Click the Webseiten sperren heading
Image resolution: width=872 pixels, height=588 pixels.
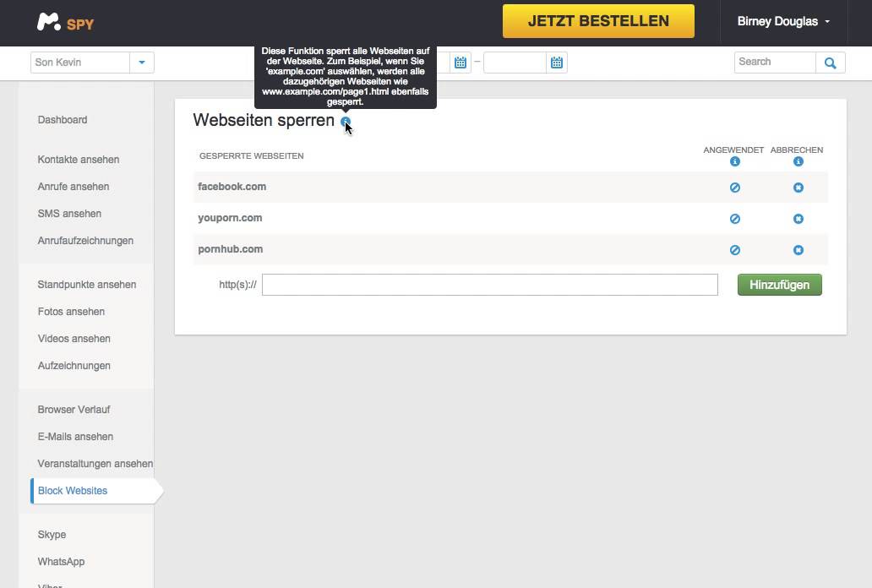pyautogui.click(x=264, y=120)
